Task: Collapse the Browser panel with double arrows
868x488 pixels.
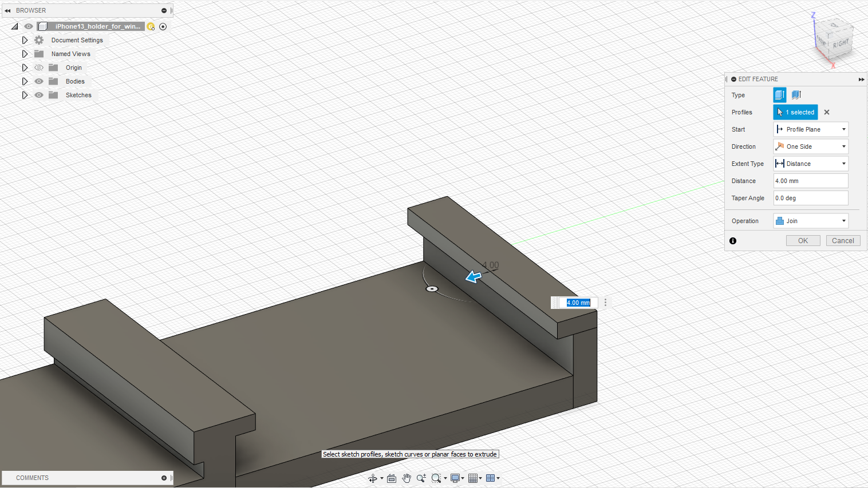Action: pyautogui.click(x=7, y=10)
